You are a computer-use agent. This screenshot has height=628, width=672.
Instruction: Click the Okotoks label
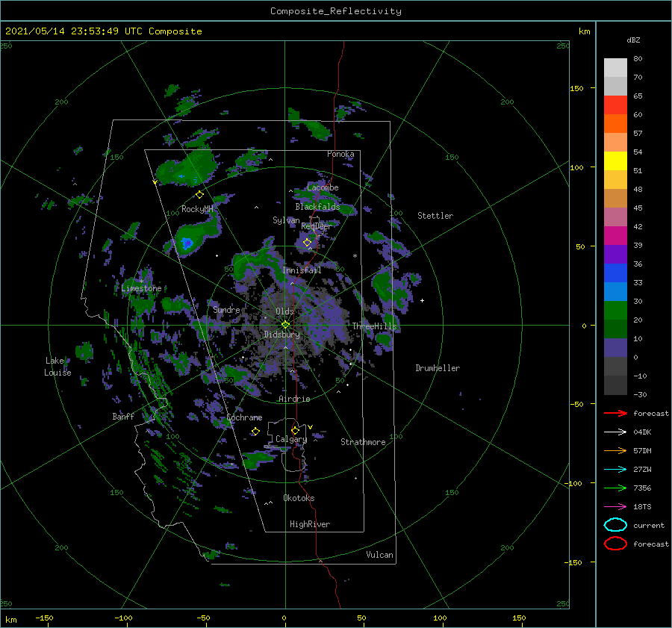click(299, 498)
